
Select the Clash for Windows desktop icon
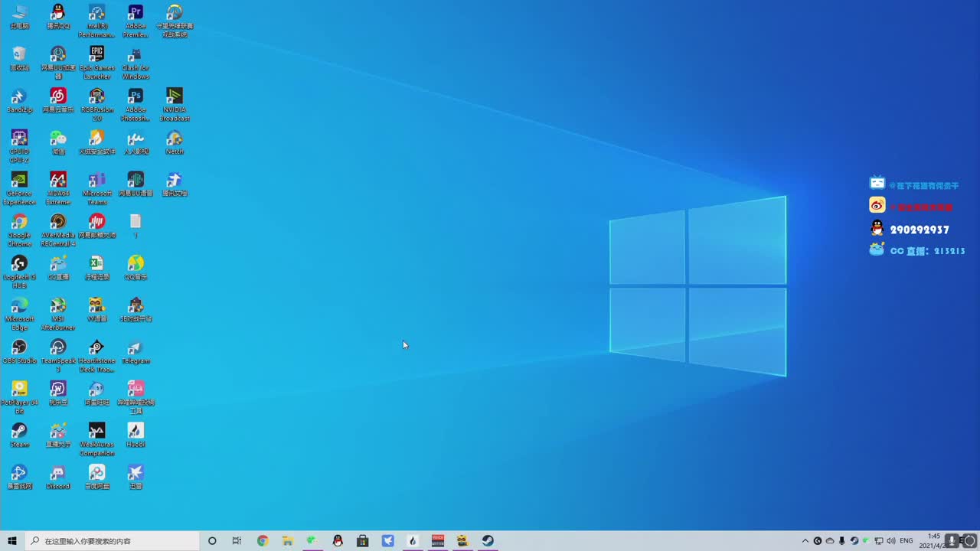pos(136,63)
